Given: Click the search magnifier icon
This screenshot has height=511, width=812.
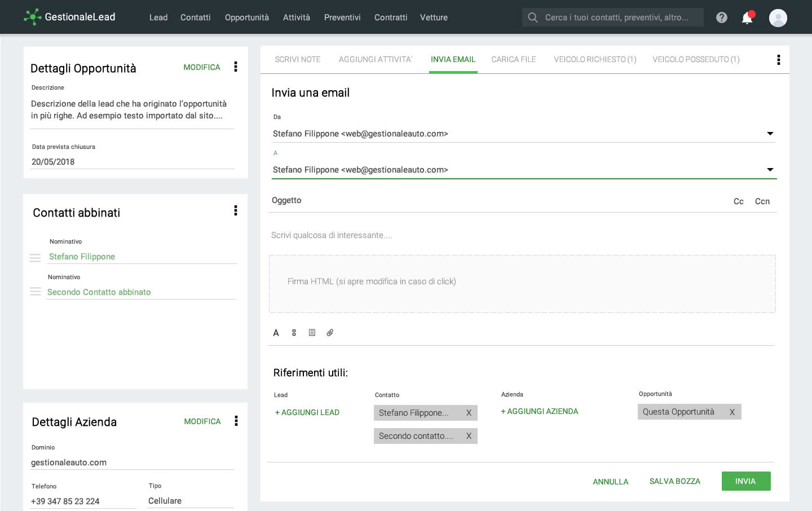Looking at the screenshot, I should tap(532, 17).
